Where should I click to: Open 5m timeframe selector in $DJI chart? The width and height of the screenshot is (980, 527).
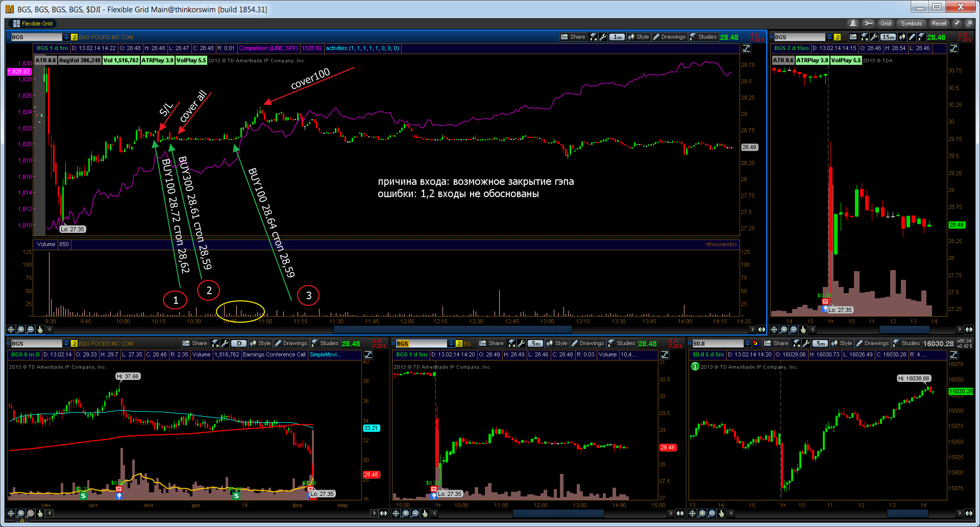click(820, 343)
